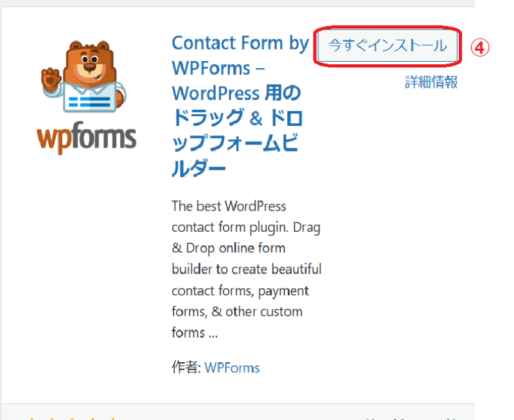Viewport: 514px width, 420px height.
Task: Click the gray card footer bar
Action: [x=238, y=412]
